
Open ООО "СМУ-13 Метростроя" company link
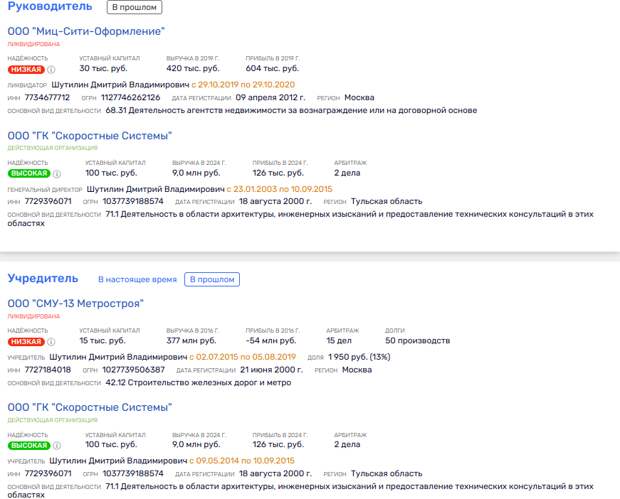tap(76, 304)
